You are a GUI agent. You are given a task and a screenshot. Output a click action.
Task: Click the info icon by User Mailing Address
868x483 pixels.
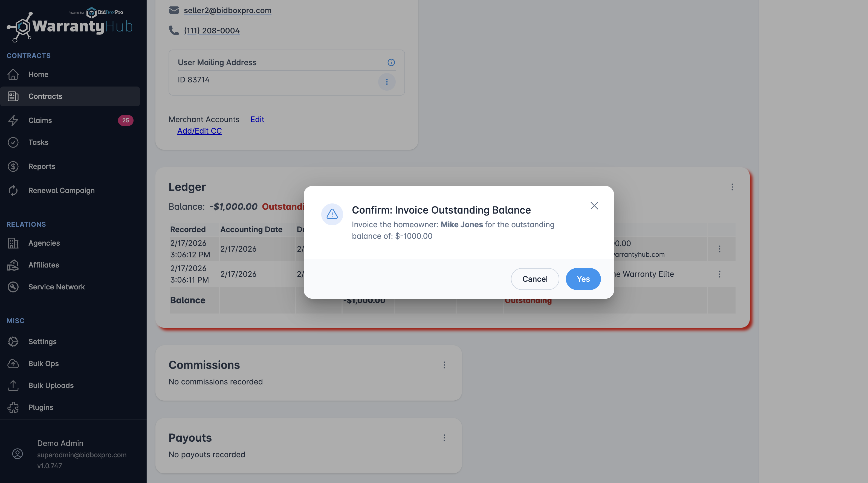pos(391,62)
